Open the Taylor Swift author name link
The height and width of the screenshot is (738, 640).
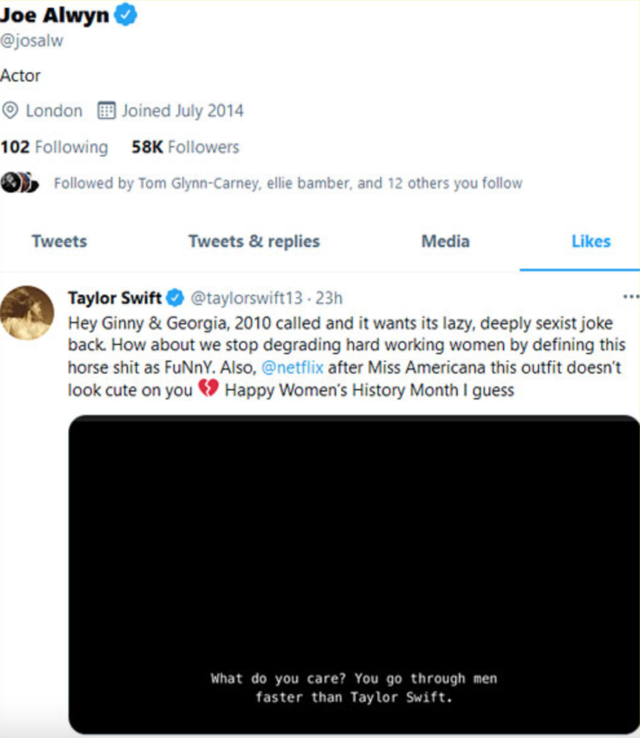pos(114,298)
